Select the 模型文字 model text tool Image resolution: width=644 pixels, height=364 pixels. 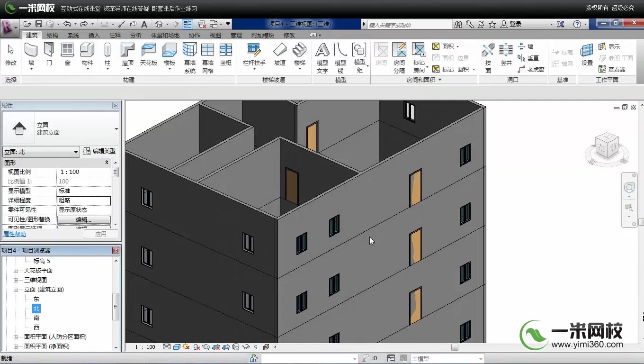pos(322,58)
